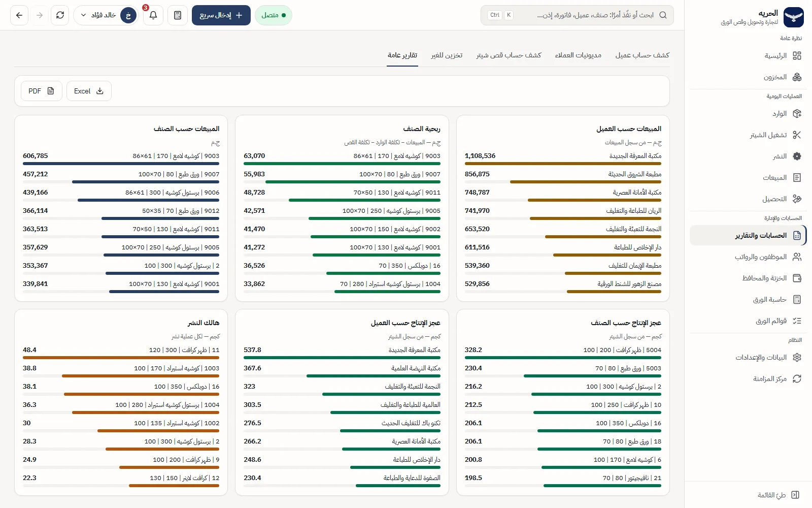The width and height of the screenshot is (812, 508).
Task: Click حاسبة الورق calculator icon in sidebar
Action: tap(797, 300)
